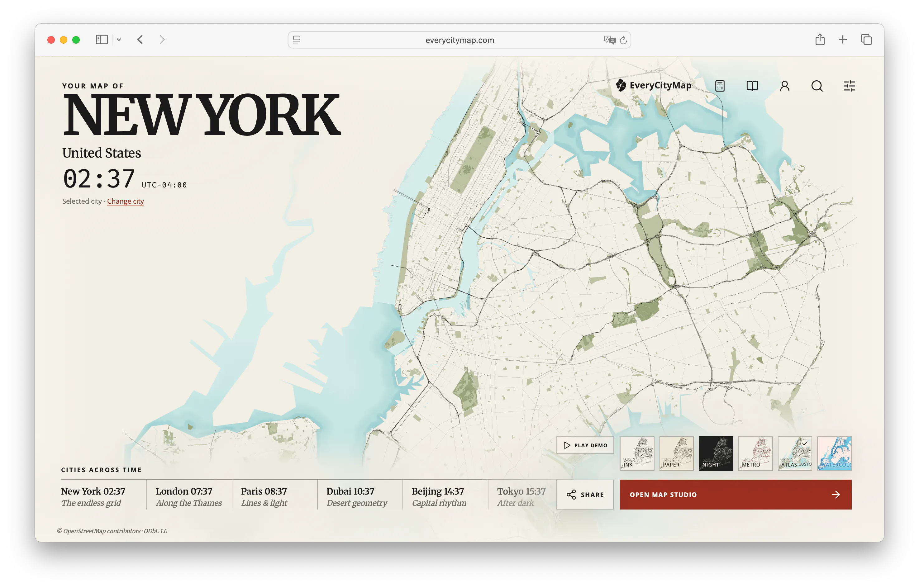Image resolution: width=919 pixels, height=588 pixels.
Task: Click the everycitymap.com address field
Action: click(459, 40)
